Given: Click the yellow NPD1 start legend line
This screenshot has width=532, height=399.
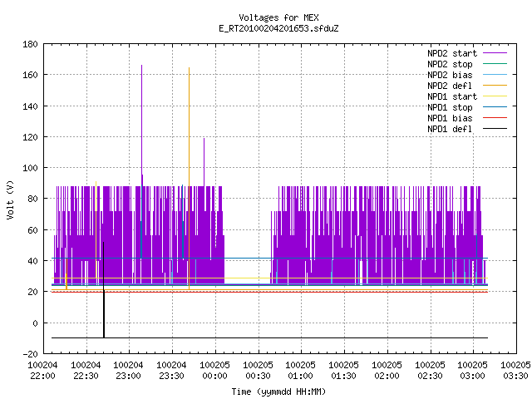Looking at the screenshot, I should pos(495,96).
